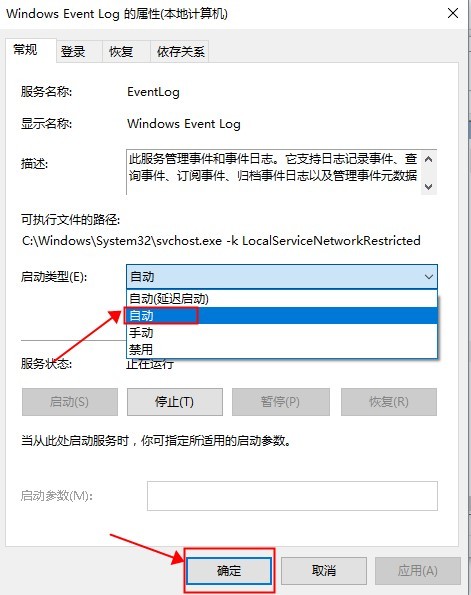Select 禁用 startup type option
Viewport: 471px width, 595px height.
282,349
